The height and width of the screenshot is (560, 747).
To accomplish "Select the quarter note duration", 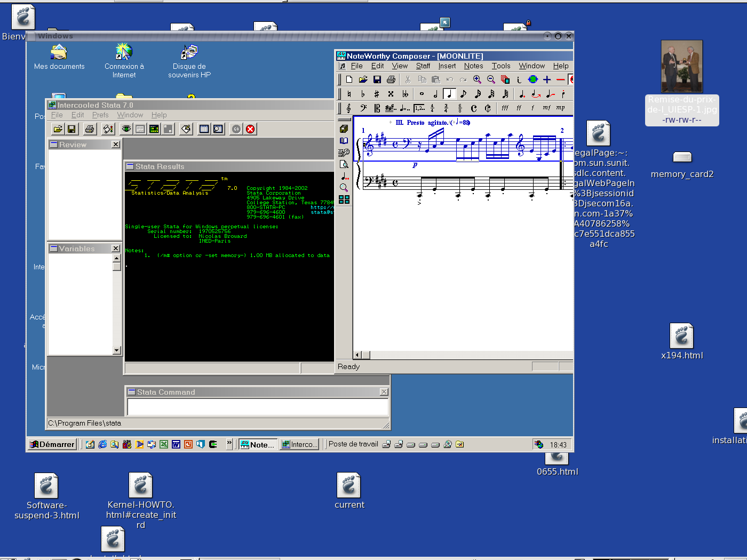I will [x=449, y=94].
